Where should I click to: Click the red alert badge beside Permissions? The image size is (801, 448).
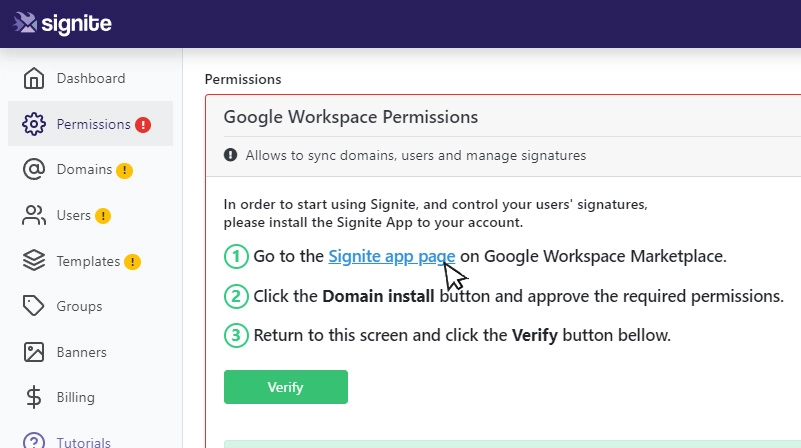click(x=143, y=125)
